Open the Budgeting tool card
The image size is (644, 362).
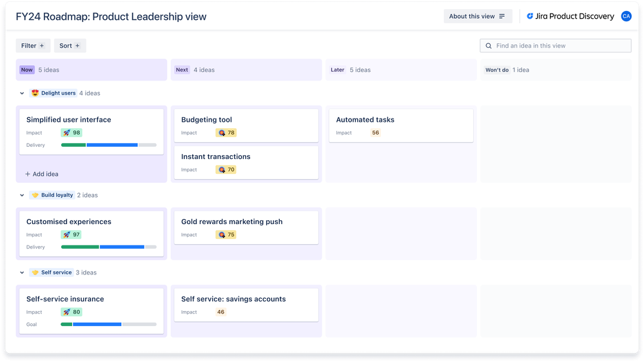[246, 126]
